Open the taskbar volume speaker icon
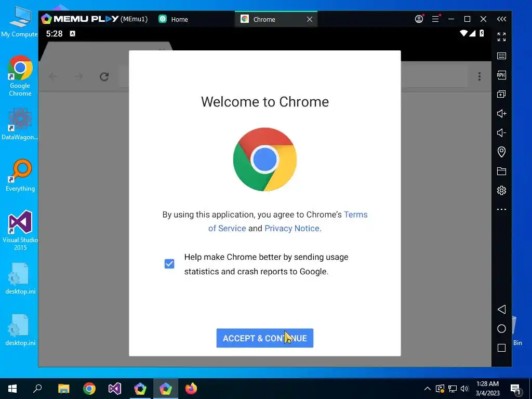This screenshot has height=399, width=532. [x=464, y=389]
